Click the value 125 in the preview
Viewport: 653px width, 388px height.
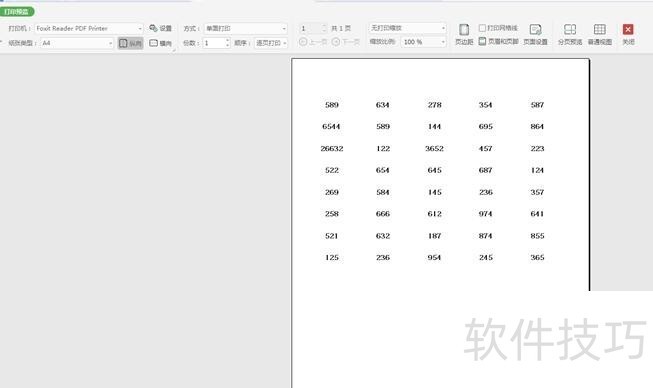[332, 258]
